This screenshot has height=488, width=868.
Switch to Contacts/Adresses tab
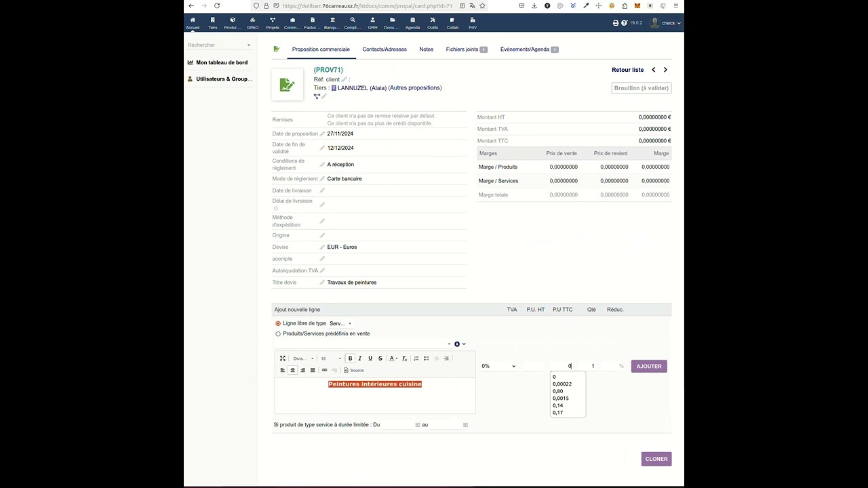384,49
